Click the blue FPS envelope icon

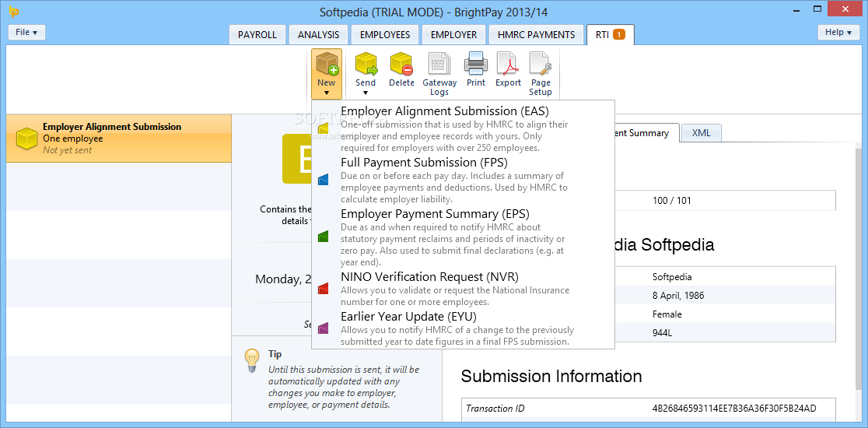tap(324, 180)
